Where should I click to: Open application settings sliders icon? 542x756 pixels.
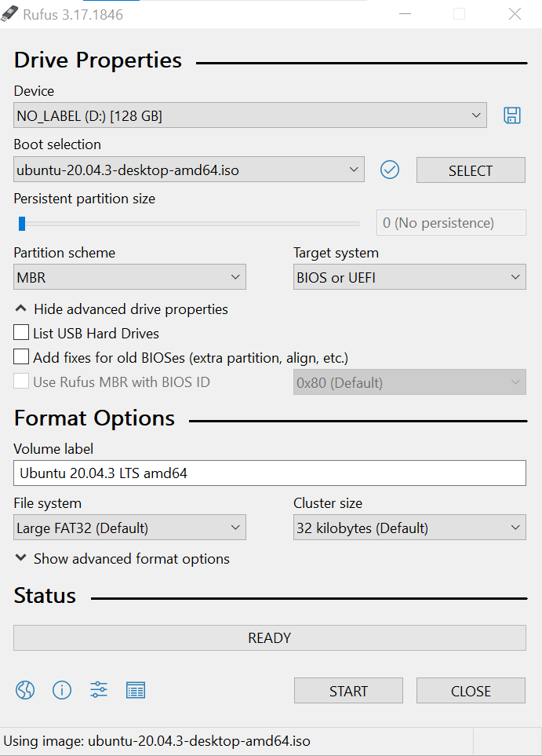tap(99, 690)
